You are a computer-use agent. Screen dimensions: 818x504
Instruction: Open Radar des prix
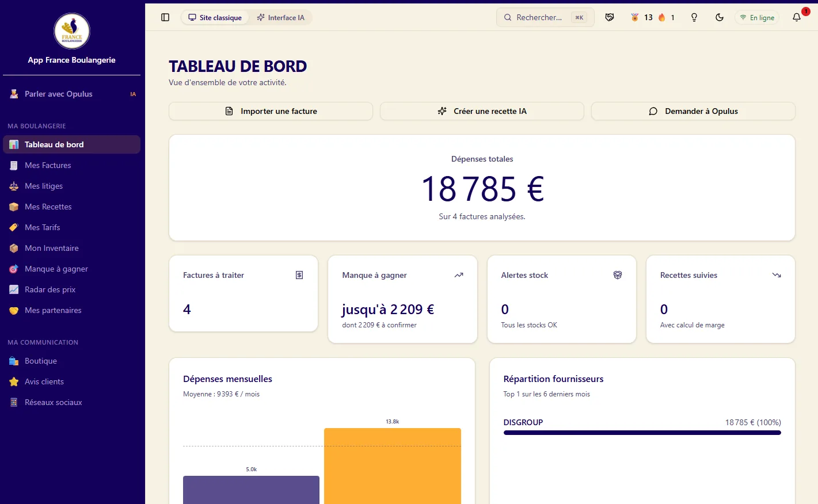click(72, 289)
